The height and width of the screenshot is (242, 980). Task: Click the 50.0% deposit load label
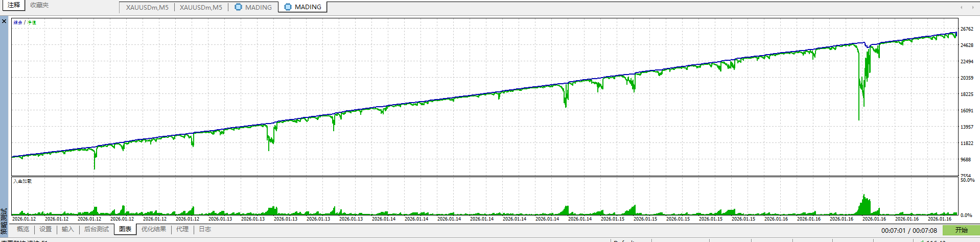967,180
